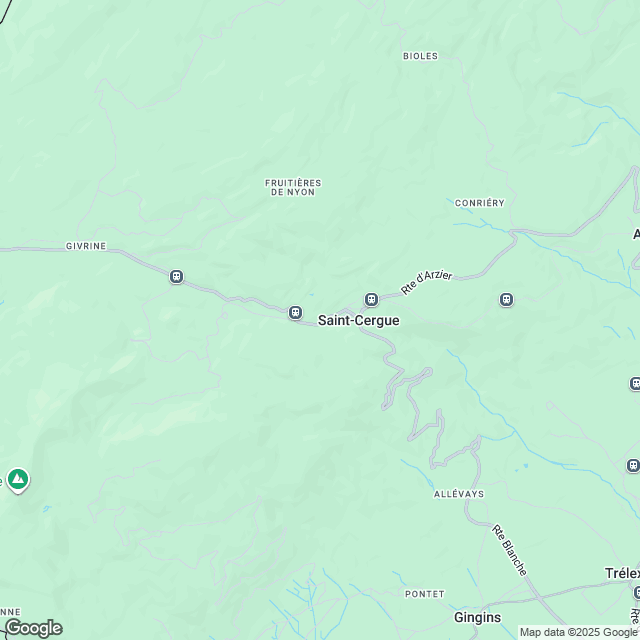Select the Gingins town label
Screen dimensions: 640x640
(478, 618)
